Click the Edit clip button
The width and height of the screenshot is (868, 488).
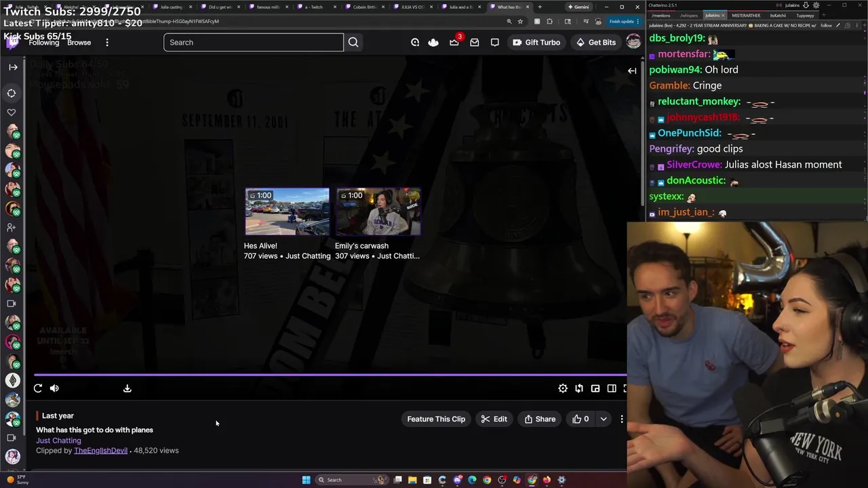pos(494,419)
